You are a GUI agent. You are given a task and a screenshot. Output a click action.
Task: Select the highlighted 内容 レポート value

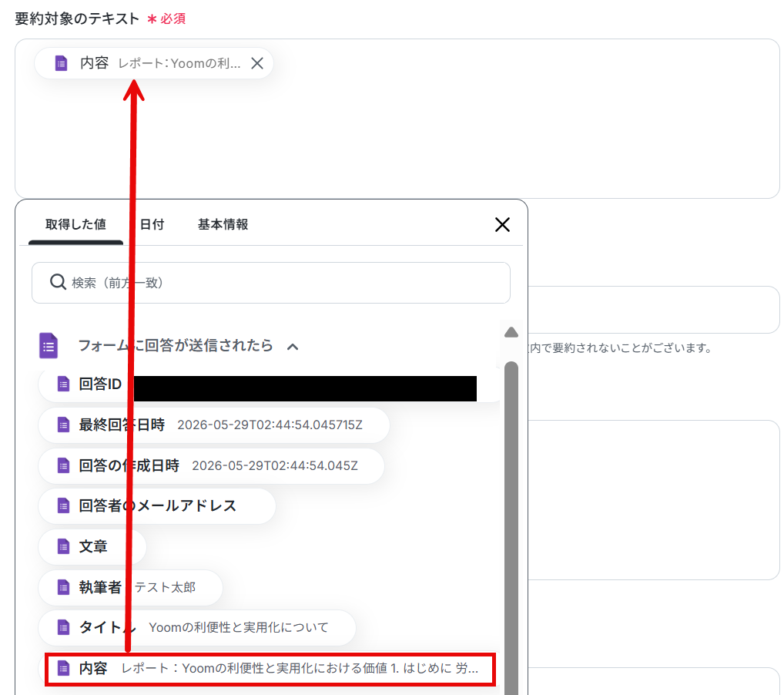coord(270,669)
